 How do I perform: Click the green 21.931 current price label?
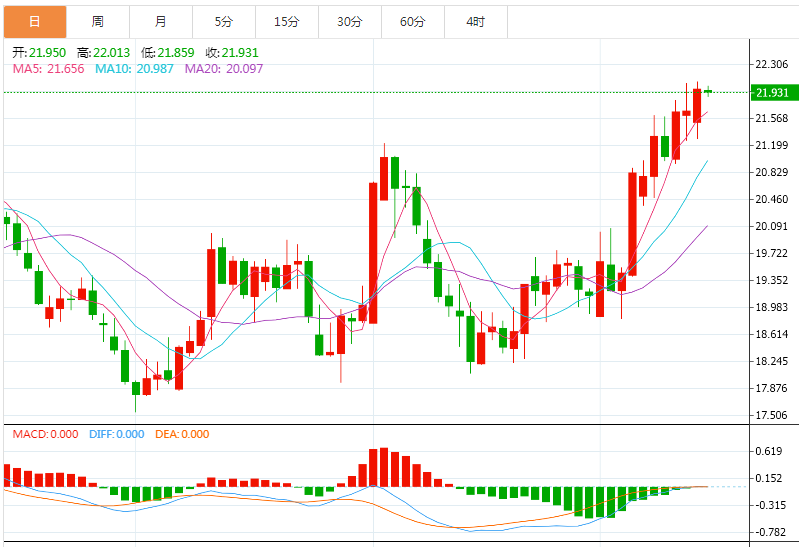775,93
